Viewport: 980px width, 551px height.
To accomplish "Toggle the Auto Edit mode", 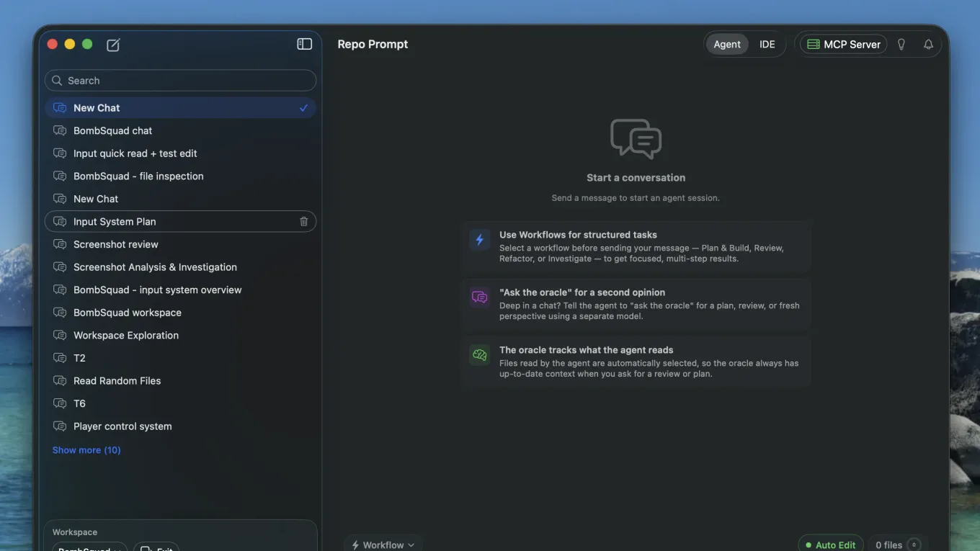I will tap(830, 545).
